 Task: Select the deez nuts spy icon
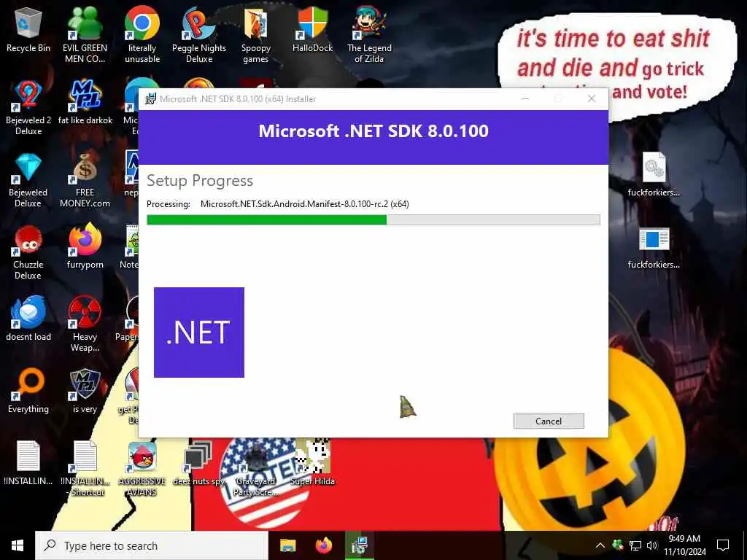tap(198, 463)
